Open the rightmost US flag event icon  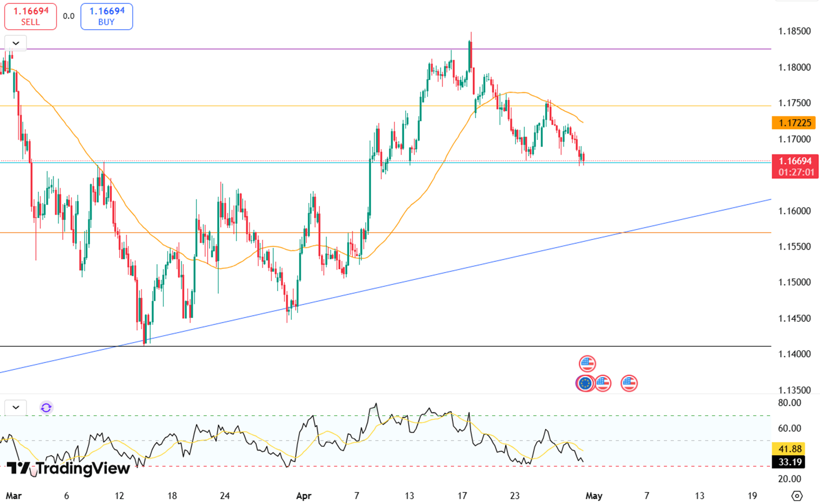(x=629, y=383)
